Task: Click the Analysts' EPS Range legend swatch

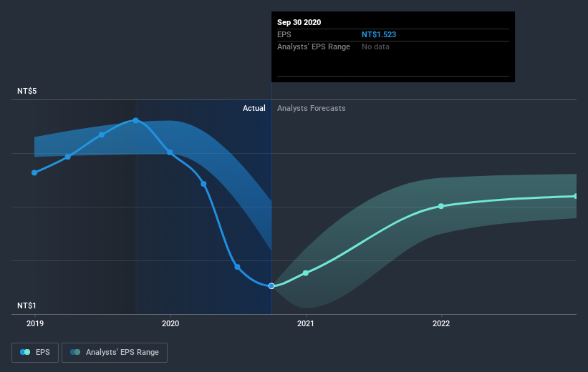Action: point(75,352)
